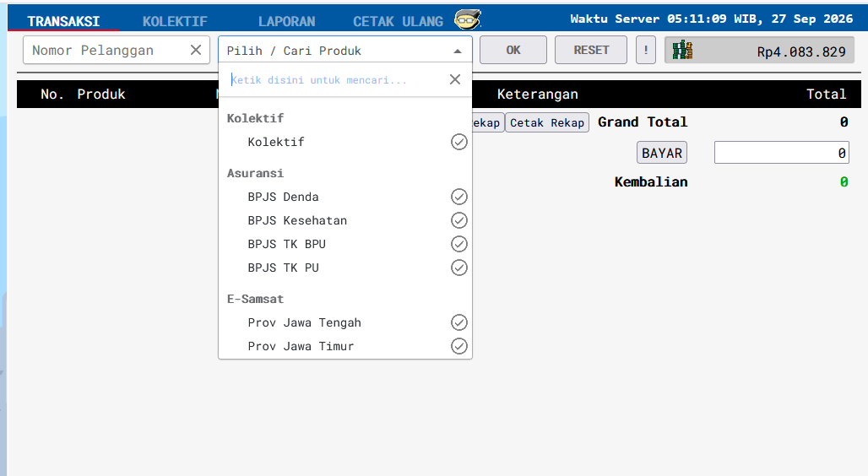
Task: Pick Prov Jawa Timur under E-Samsat
Action: point(345,347)
